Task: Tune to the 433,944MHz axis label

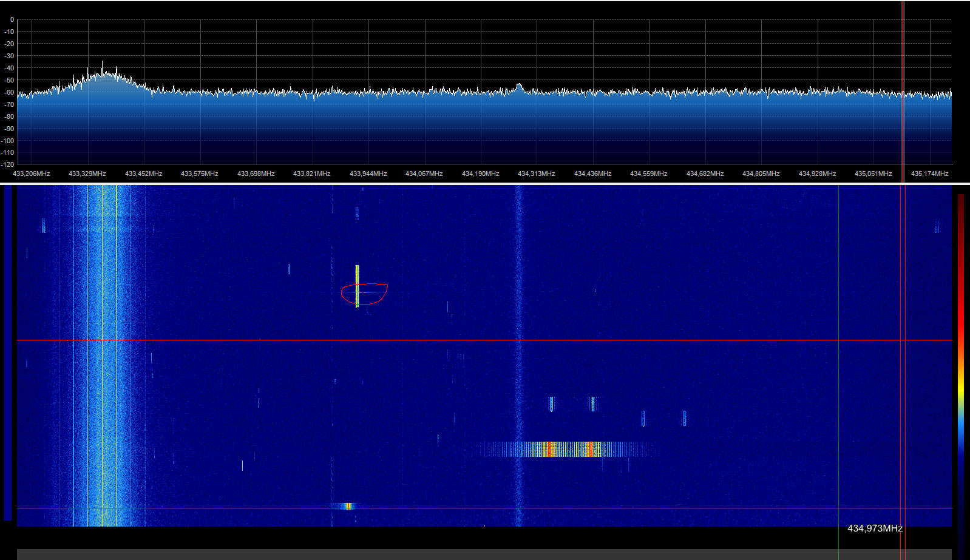Action: [368, 174]
